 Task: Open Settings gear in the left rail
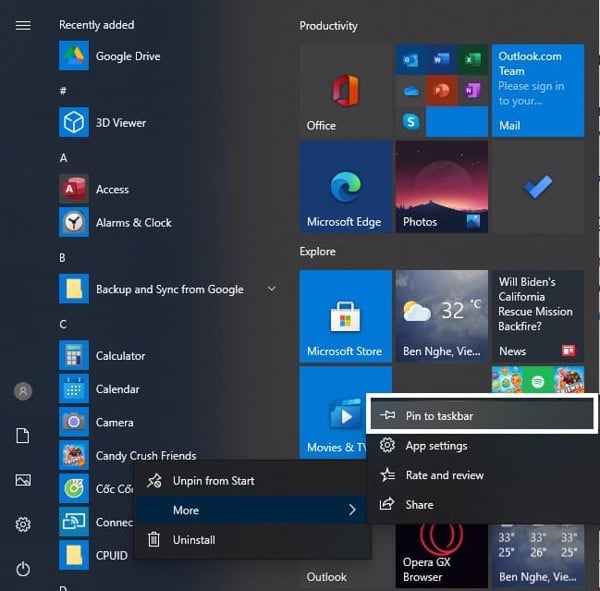(23, 524)
